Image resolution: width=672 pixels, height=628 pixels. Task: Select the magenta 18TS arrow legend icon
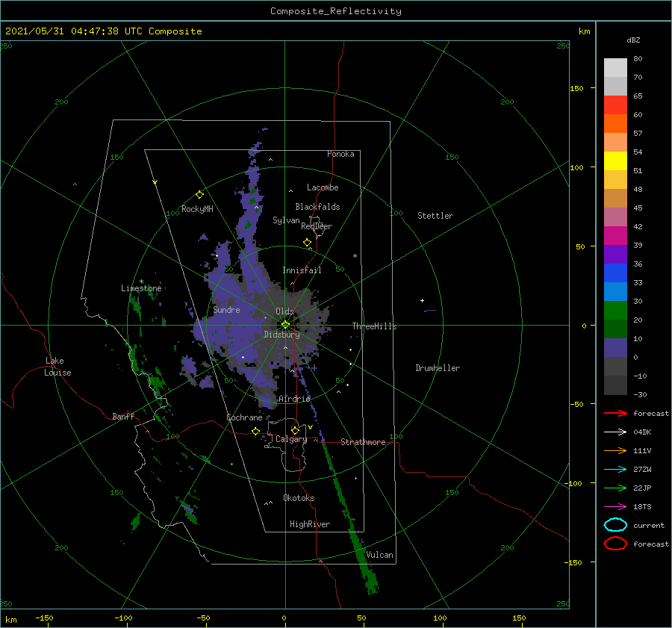point(615,507)
